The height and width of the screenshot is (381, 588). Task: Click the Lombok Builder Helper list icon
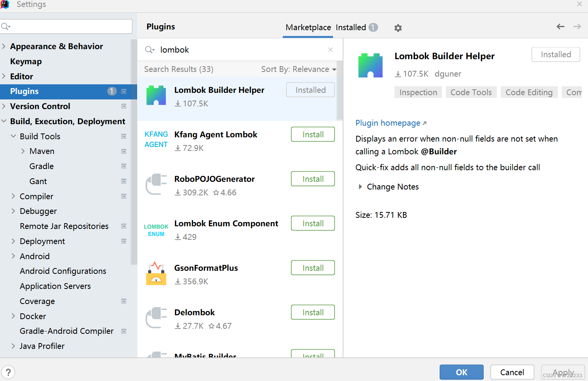coord(156,95)
